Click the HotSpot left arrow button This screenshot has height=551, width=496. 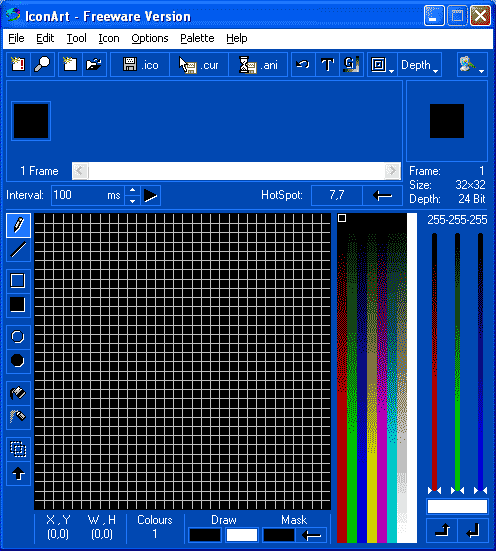pyautogui.click(x=382, y=195)
